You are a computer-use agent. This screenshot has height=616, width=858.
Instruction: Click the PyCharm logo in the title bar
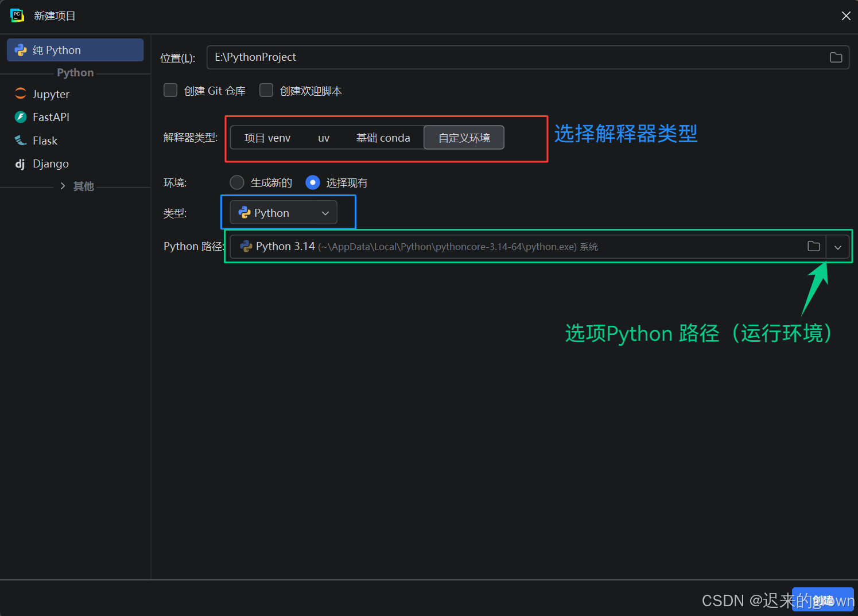tap(17, 15)
